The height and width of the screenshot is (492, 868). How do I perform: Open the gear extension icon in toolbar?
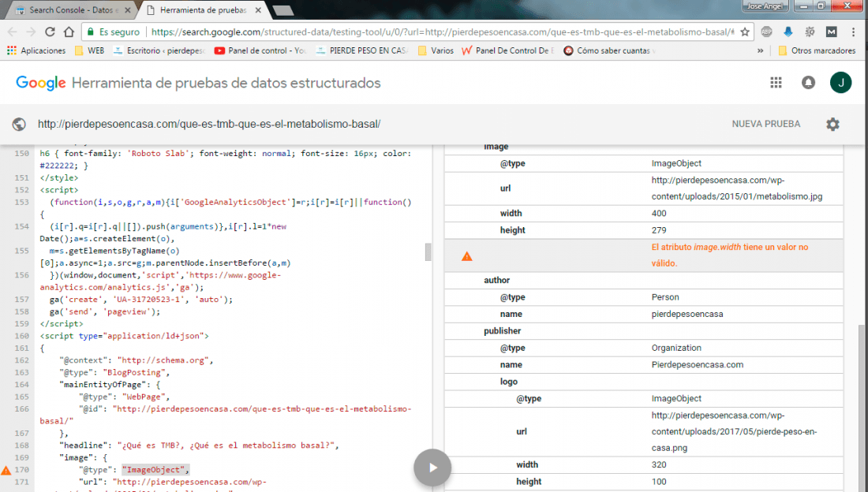tap(810, 32)
